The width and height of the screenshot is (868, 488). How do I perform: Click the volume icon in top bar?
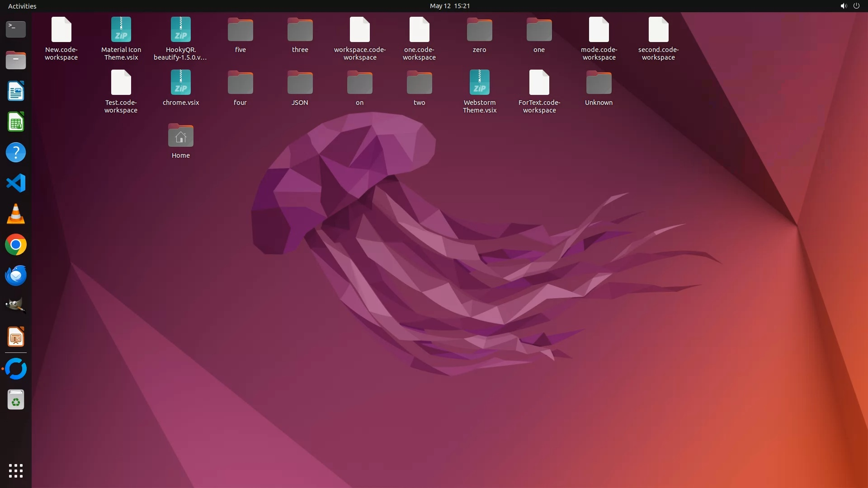[843, 6]
